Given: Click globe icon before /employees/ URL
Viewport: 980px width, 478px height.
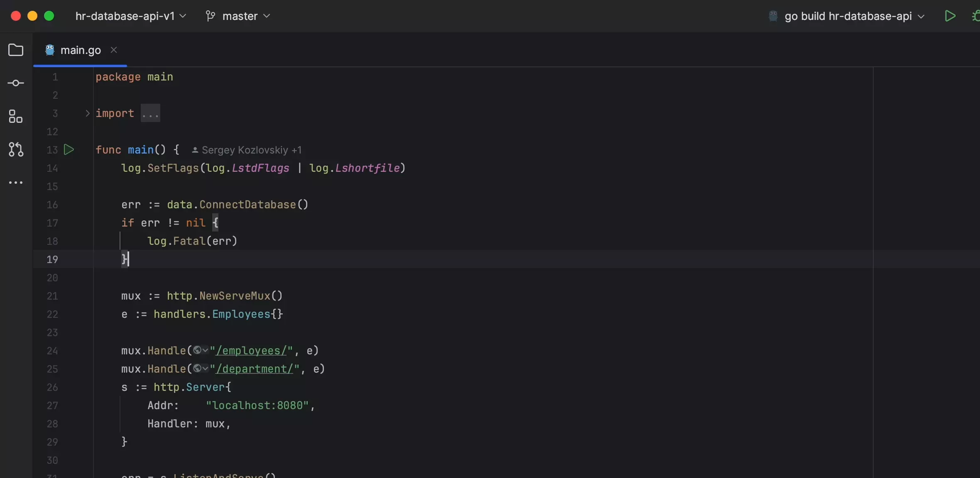Looking at the screenshot, I should click(x=198, y=351).
